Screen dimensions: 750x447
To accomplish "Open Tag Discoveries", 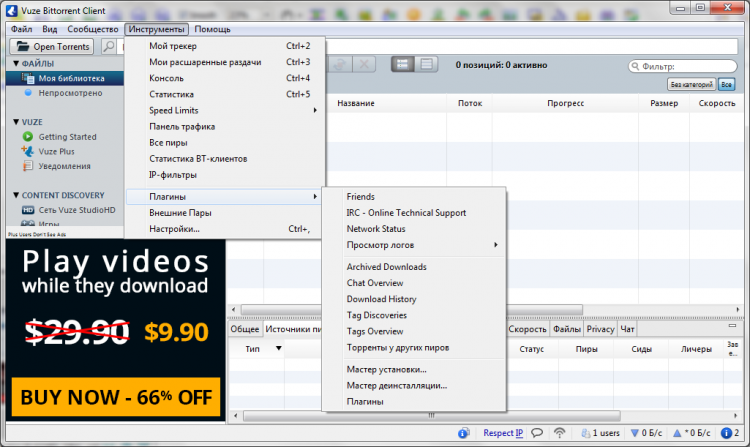I will [414, 315].
